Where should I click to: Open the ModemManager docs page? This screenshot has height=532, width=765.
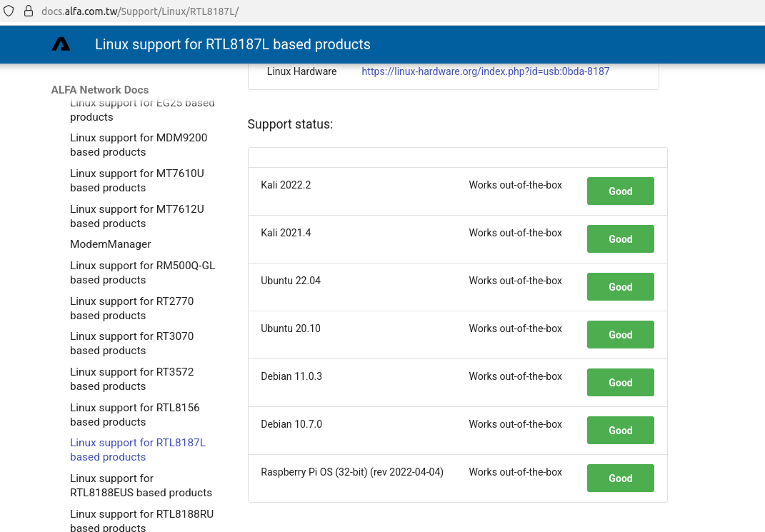pyautogui.click(x=110, y=244)
